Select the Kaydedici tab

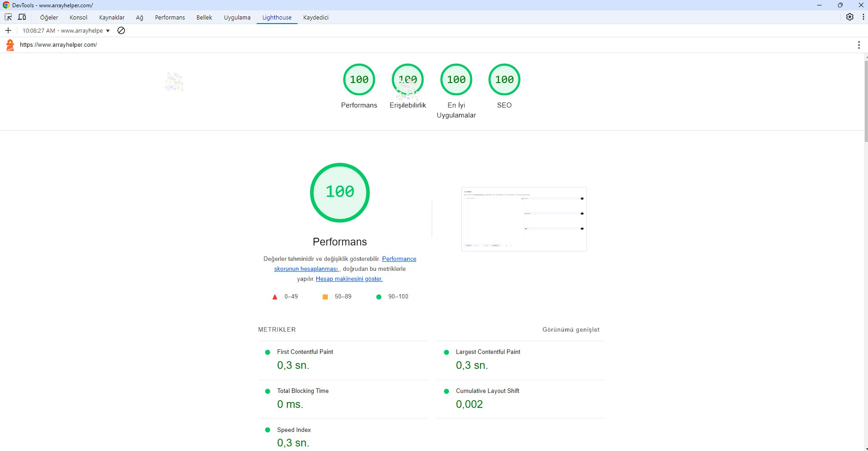click(x=316, y=17)
